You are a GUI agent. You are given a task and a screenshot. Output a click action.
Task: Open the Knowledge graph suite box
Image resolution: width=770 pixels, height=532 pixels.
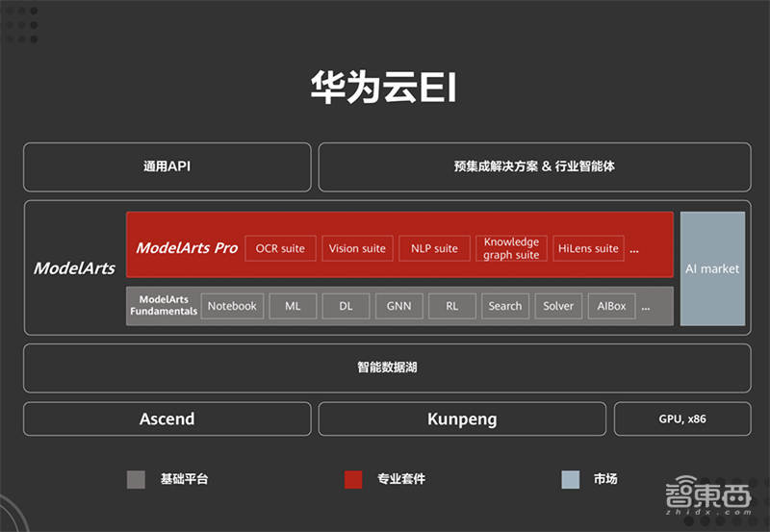pyautogui.click(x=511, y=248)
